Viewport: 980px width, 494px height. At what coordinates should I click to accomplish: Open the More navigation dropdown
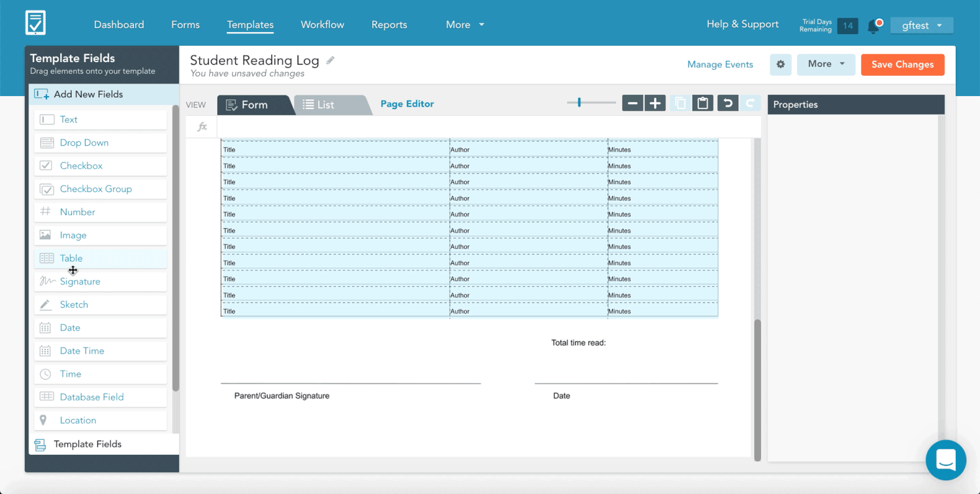tap(464, 25)
